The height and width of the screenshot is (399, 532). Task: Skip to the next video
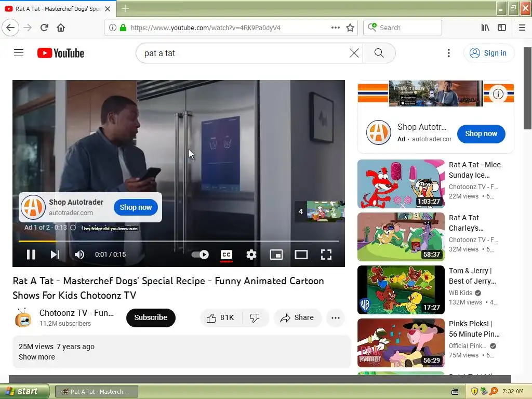pos(55,255)
